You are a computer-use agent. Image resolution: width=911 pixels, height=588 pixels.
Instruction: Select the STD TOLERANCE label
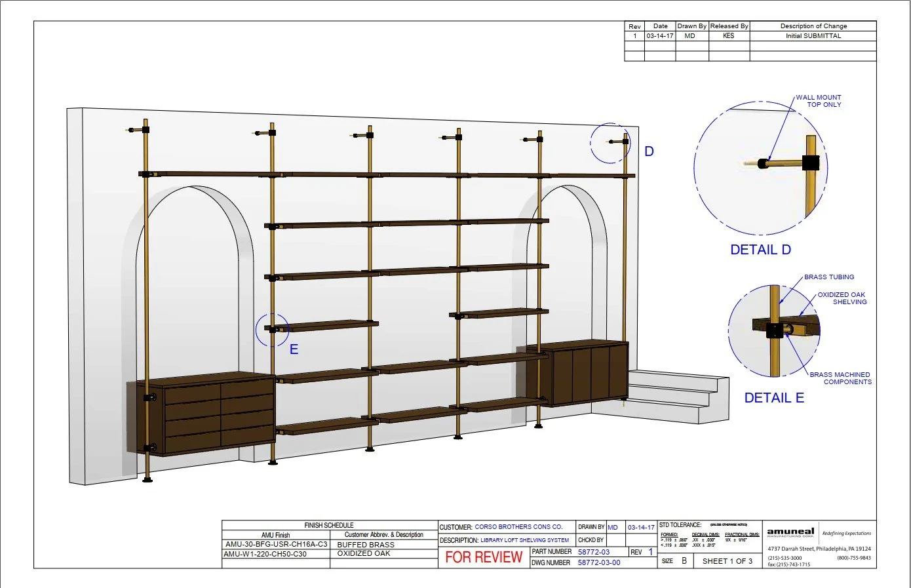680,524
